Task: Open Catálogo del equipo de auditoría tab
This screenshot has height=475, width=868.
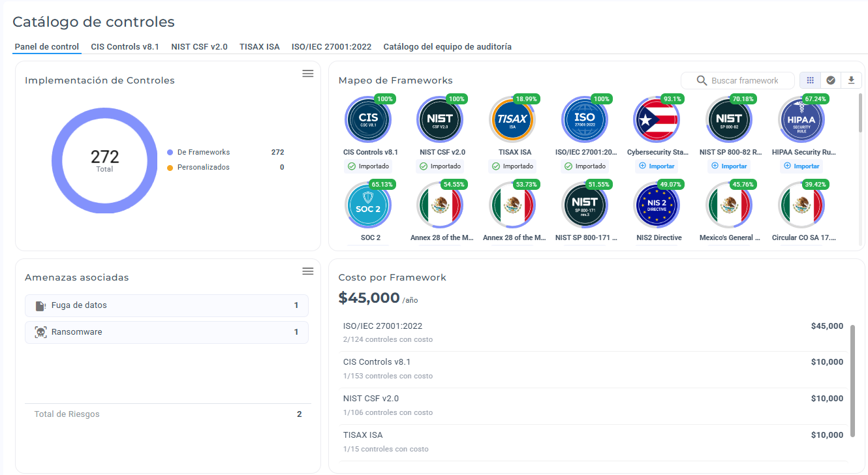Action: (x=447, y=47)
